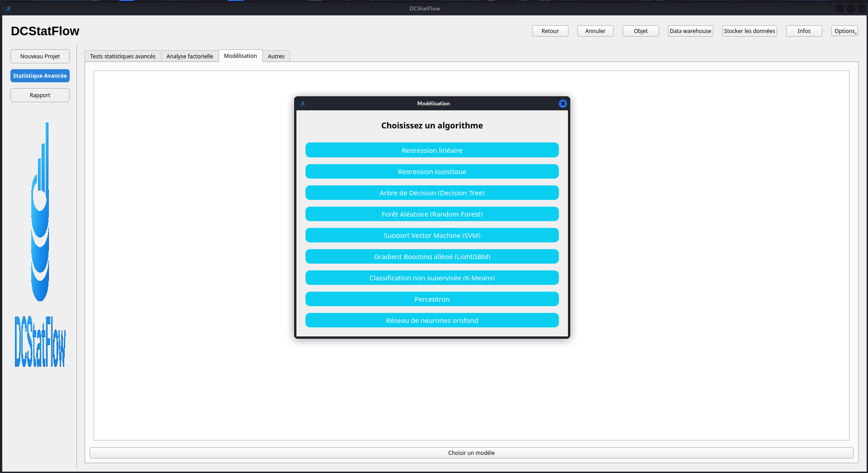Choose Gradient Boosting allégé (LightGBM)
The width and height of the screenshot is (868, 473).
point(432,256)
